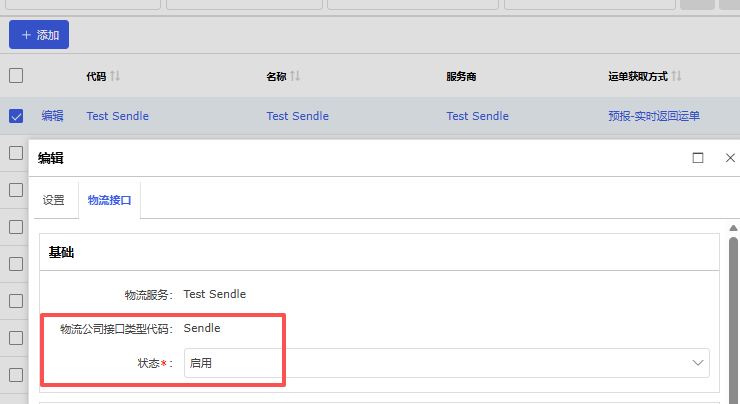Click the sort icon beside 代码 column
The height and width of the screenshot is (404, 740).
[x=115, y=76]
